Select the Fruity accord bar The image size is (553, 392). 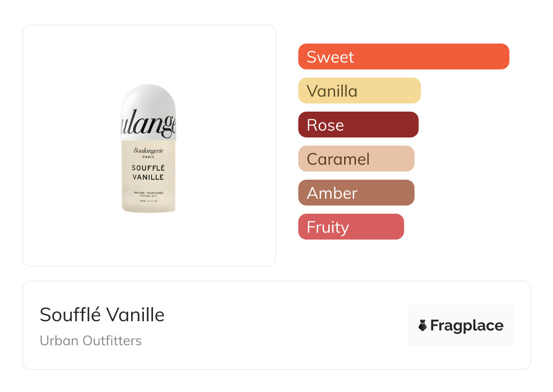[x=351, y=227]
